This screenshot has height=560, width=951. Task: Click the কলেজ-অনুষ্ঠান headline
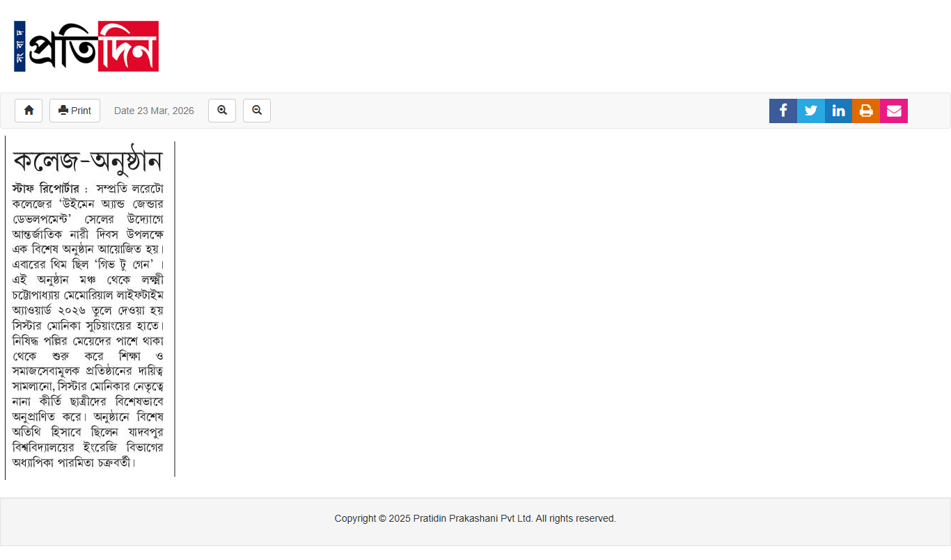88,161
